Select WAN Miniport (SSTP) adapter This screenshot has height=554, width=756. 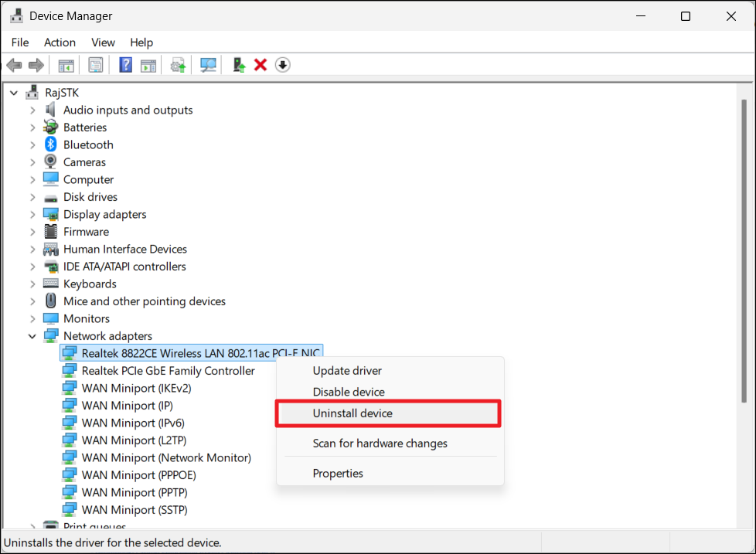click(135, 510)
